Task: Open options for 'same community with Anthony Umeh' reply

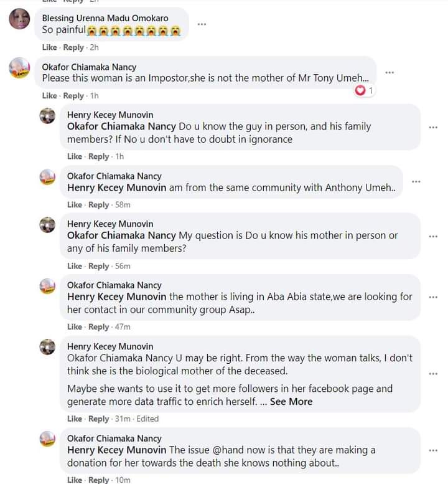Action: point(416,182)
